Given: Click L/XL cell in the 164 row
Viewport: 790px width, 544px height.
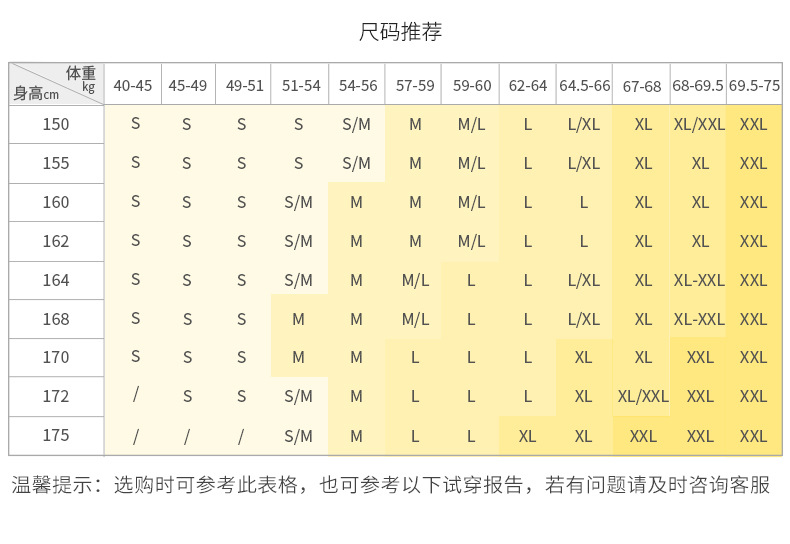Looking at the screenshot, I should tap(584, 280).
